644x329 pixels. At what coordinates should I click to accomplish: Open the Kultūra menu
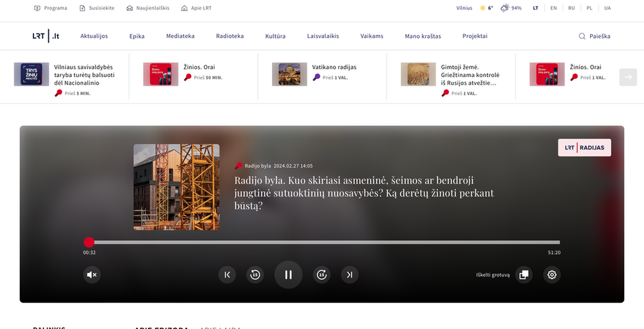275,36
